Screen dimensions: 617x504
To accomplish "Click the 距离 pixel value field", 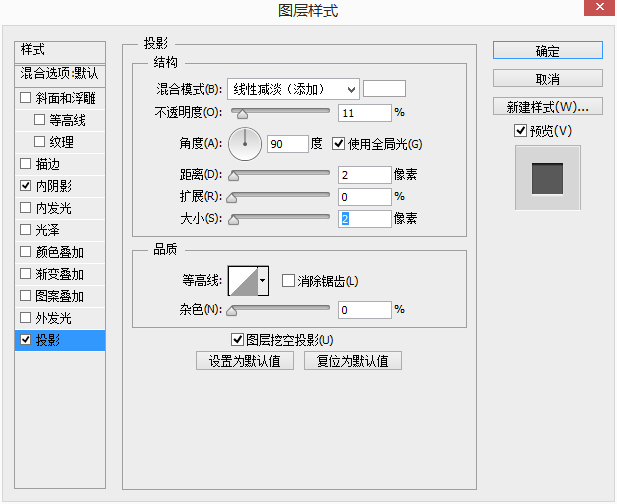I will tap(365, 175).
